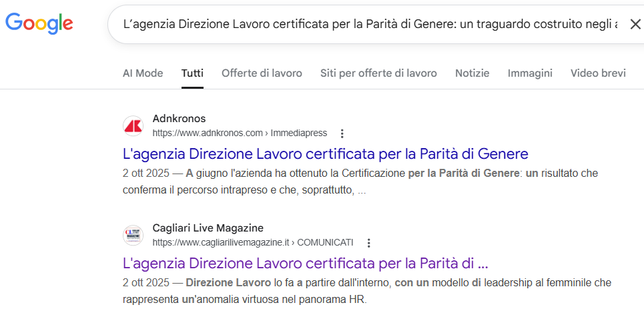Switch to the Immagini tab
Image resolution: width=644 pixels, height=331 pixels.
point(530,73)
